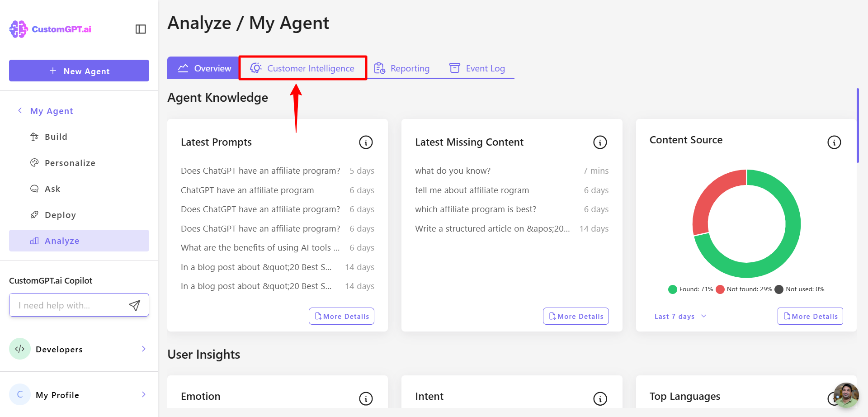Click the Build crane icon
This screenshot has width=868, height=417.
[34, 137]
